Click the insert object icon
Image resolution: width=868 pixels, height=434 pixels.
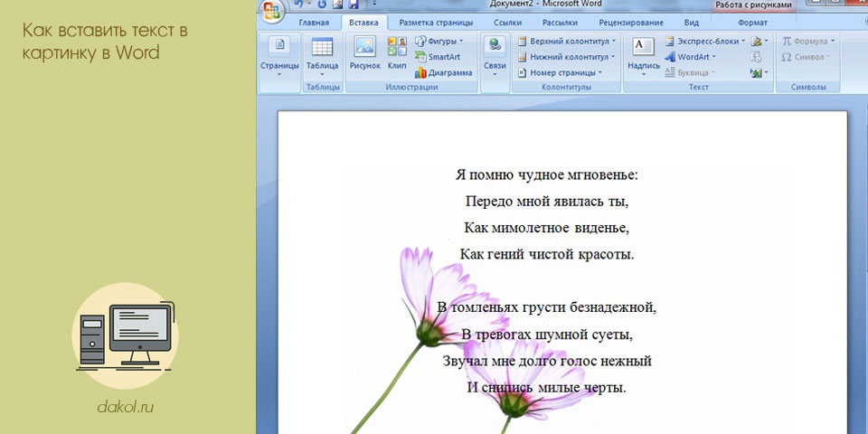point(759,72)
